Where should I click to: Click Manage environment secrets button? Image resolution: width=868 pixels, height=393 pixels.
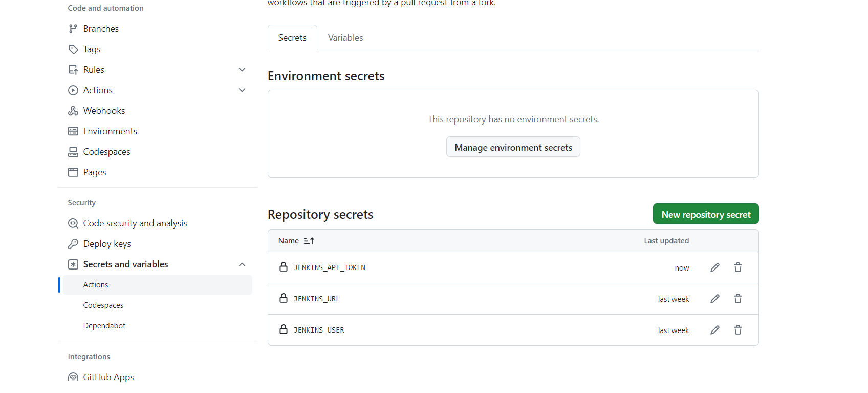513,147
